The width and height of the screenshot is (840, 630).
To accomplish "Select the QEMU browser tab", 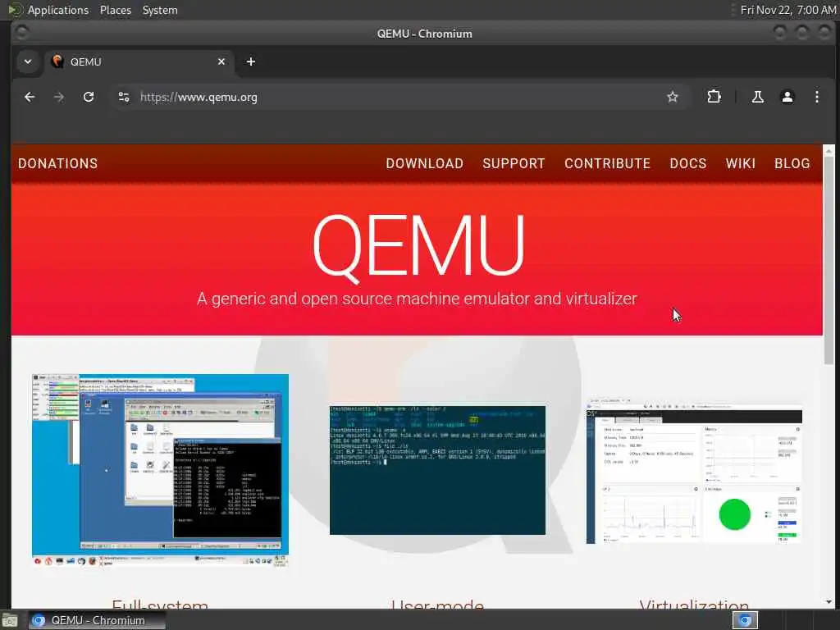I will click(x=139, y=62).
